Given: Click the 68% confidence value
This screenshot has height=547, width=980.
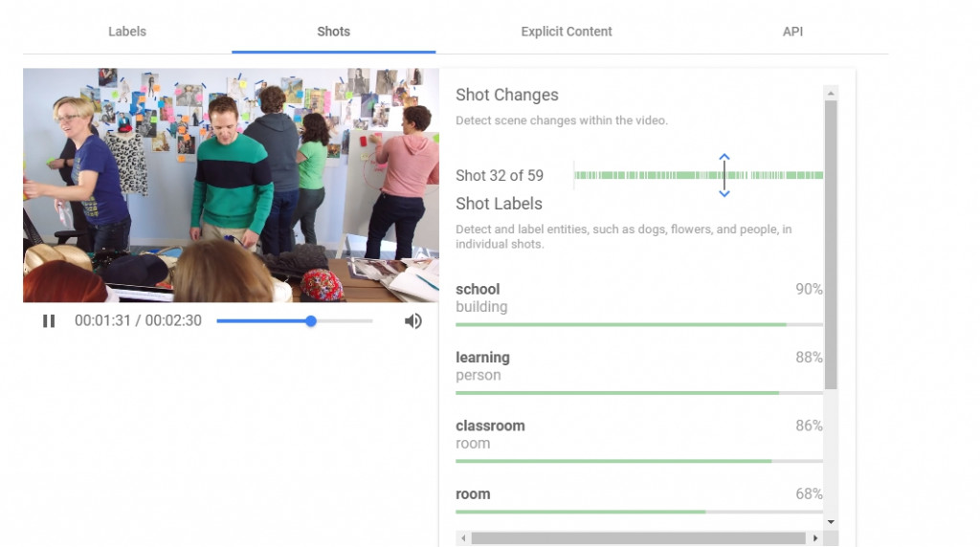Looking at the screenshot, I should tap(809, 493).
